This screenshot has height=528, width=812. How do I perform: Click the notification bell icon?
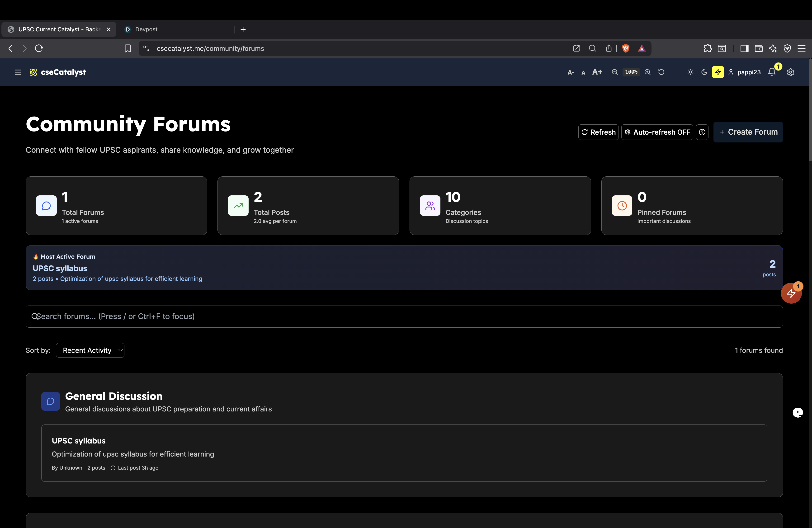tap(771, 72)
